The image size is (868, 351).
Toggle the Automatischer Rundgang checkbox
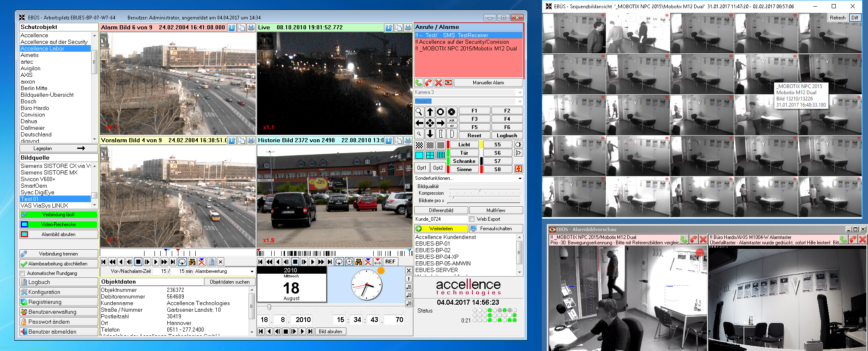pos(22,273)
